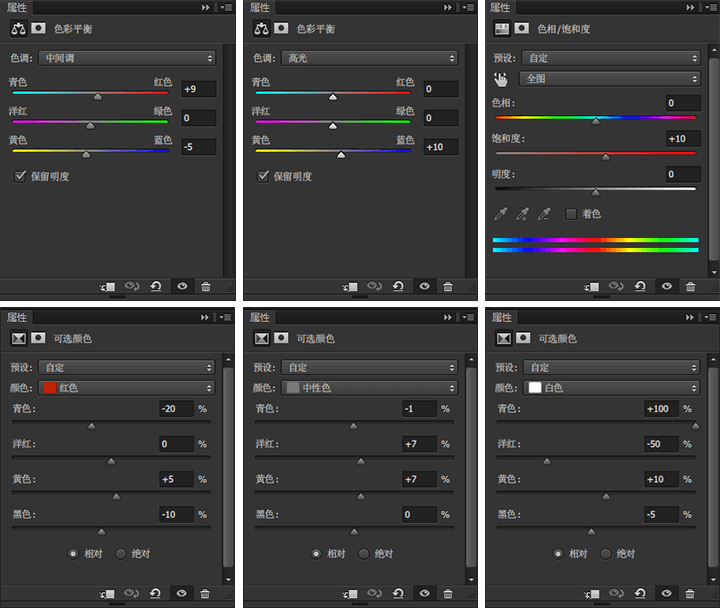Select Properties tab in Hue/Saturation panel
Viewport: 720px width, 608px height.
[x=500, y=7]
